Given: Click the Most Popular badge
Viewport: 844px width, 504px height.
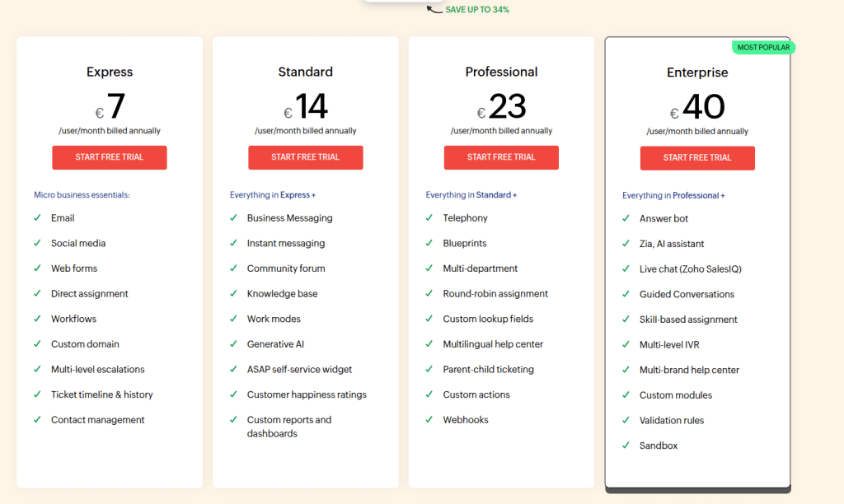Looking at the screenshot, I should [763, 48].
